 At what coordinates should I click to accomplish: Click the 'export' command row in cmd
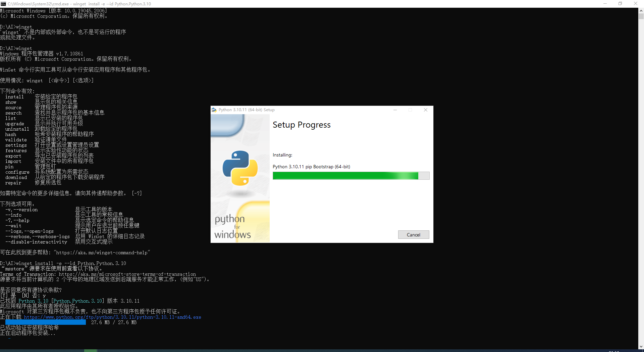pos(49,156)
